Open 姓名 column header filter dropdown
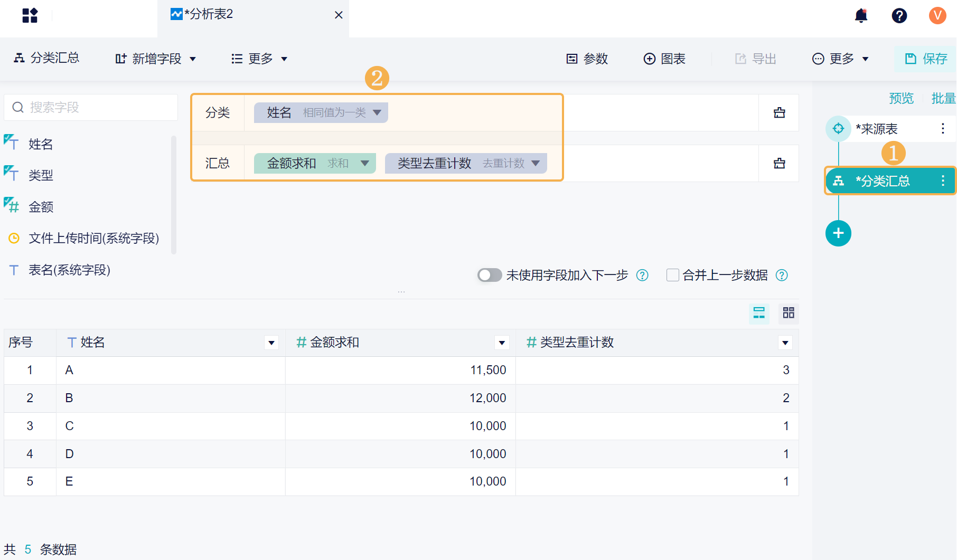This screenshot has width=957, height=560. [271, 343]
